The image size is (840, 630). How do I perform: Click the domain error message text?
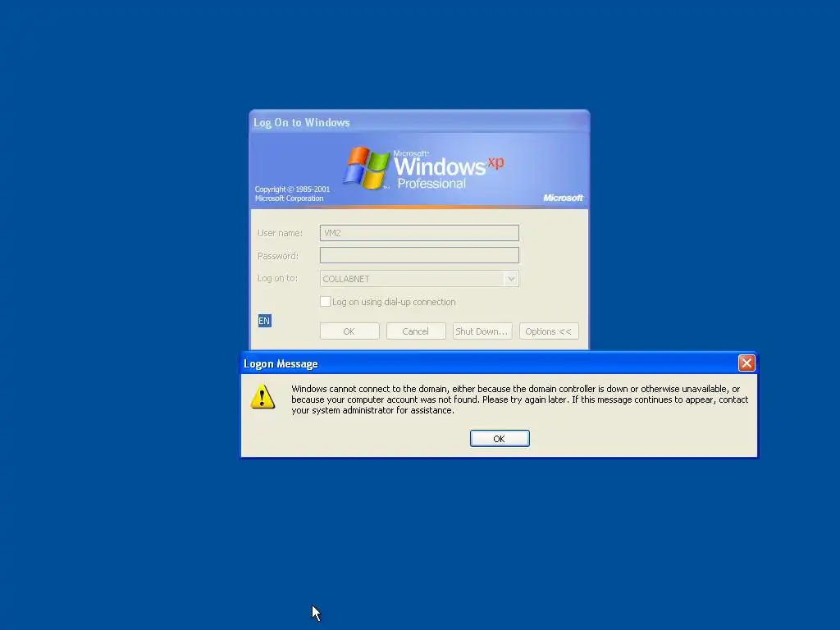tap(519, 399)
